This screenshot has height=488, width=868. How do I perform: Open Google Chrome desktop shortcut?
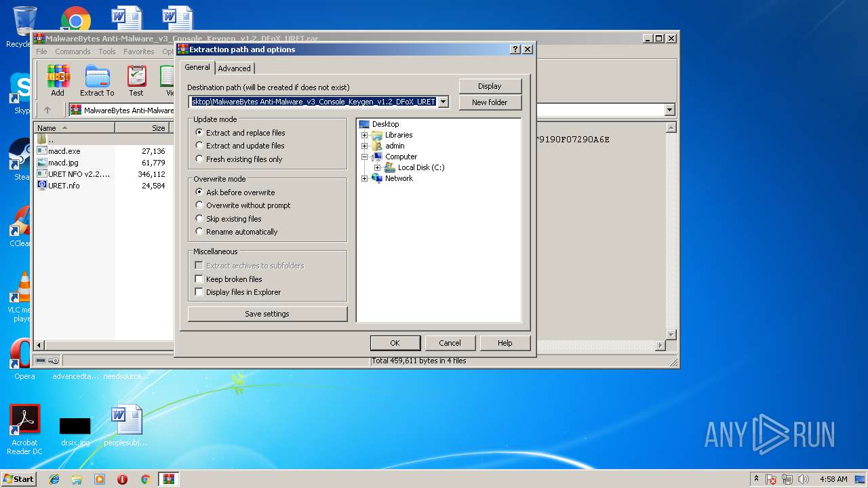[x=75, y=20]
